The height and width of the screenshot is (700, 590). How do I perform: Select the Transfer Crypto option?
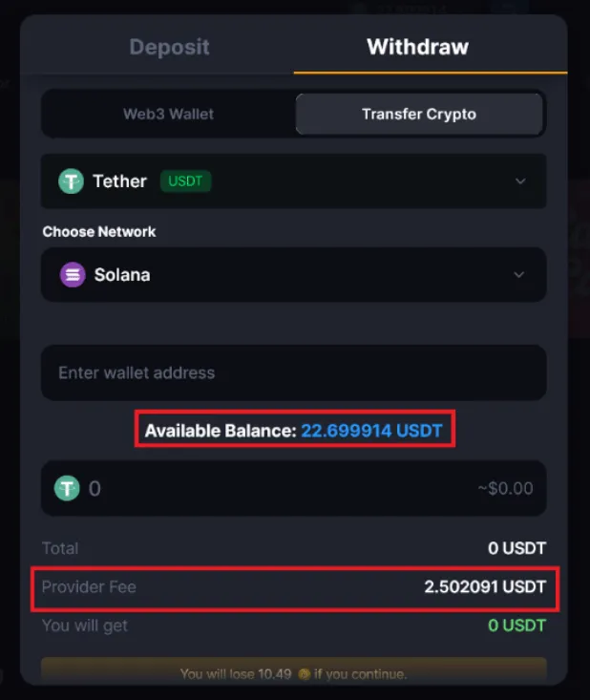pyautogui.click(x=419, y=114)
